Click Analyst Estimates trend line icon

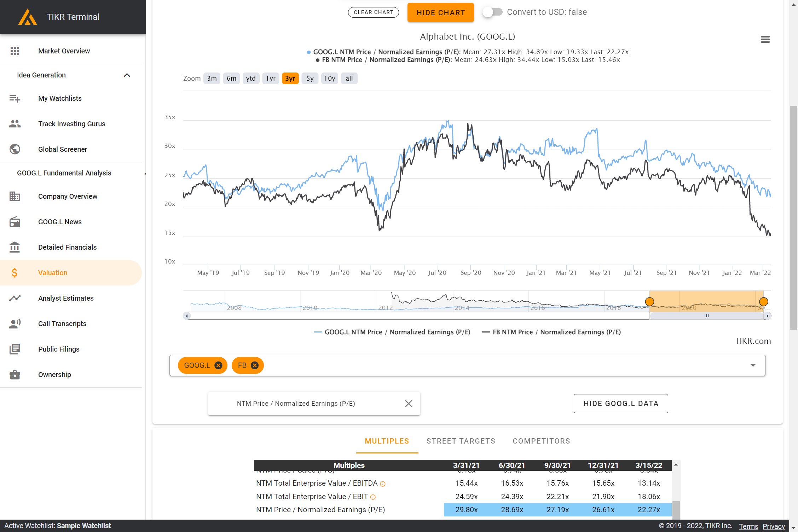point(15,298)
